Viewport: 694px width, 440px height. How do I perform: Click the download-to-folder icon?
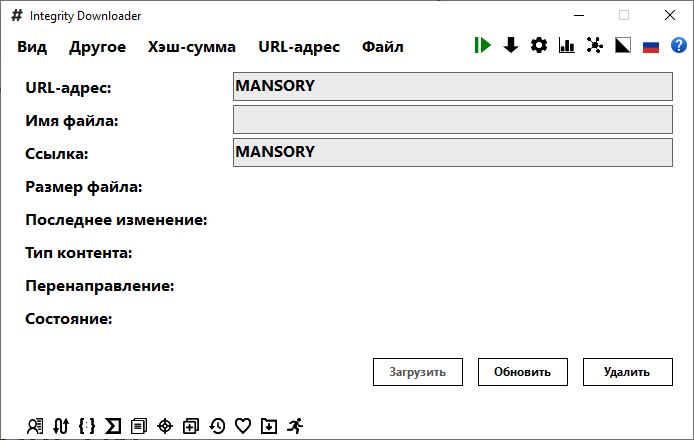[269, 426]
